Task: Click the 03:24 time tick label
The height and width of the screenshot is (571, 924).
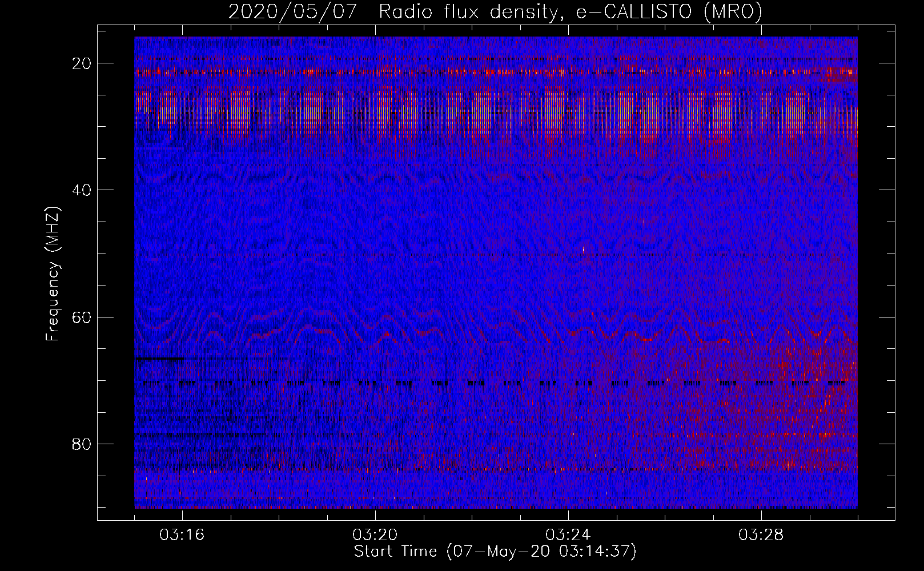Action: 568,535
